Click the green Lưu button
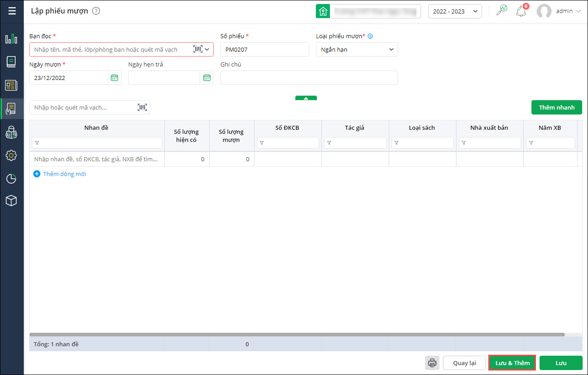588x375 pixels. (561, 363)
